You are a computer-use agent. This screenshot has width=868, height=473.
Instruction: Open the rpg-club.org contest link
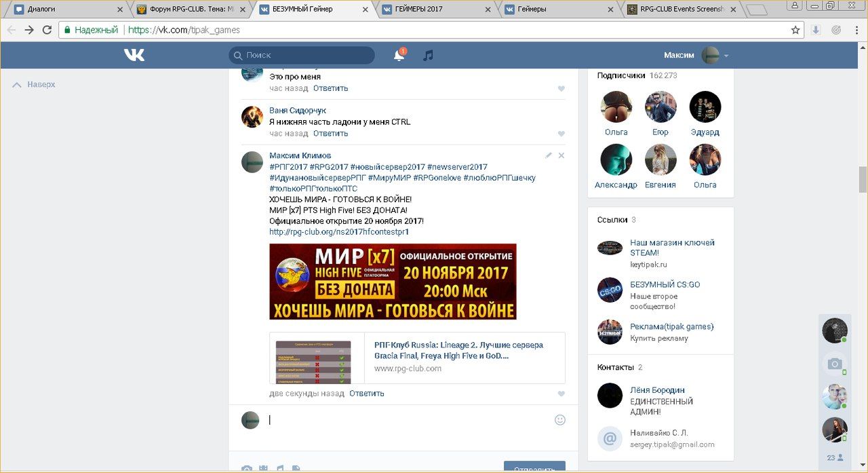(338, 232)
